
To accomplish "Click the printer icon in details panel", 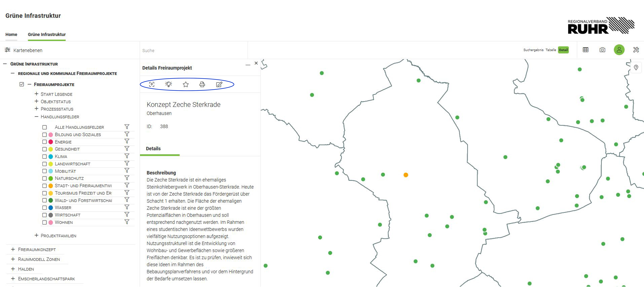I will [202, 85].
